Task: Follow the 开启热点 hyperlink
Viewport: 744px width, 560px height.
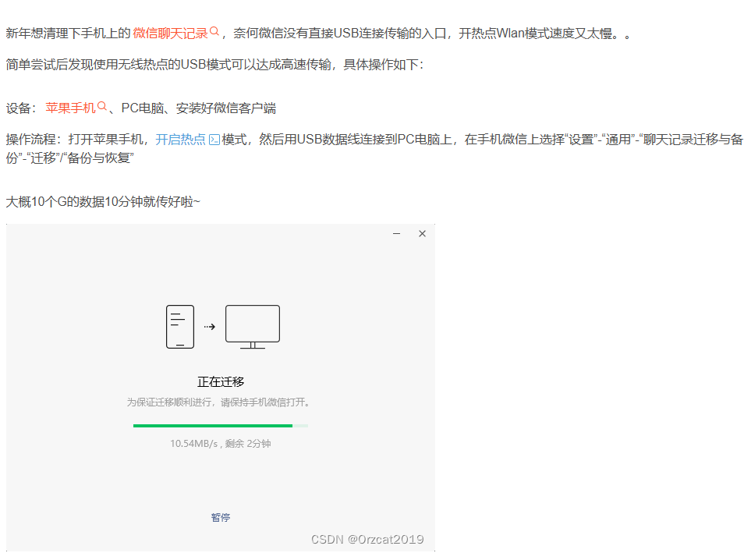Action: pos(180,140)
